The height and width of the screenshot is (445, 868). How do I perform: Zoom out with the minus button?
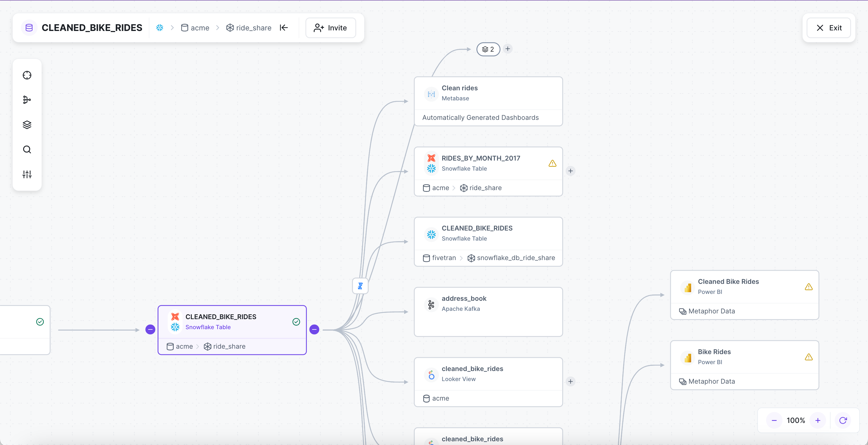point(774,420)
